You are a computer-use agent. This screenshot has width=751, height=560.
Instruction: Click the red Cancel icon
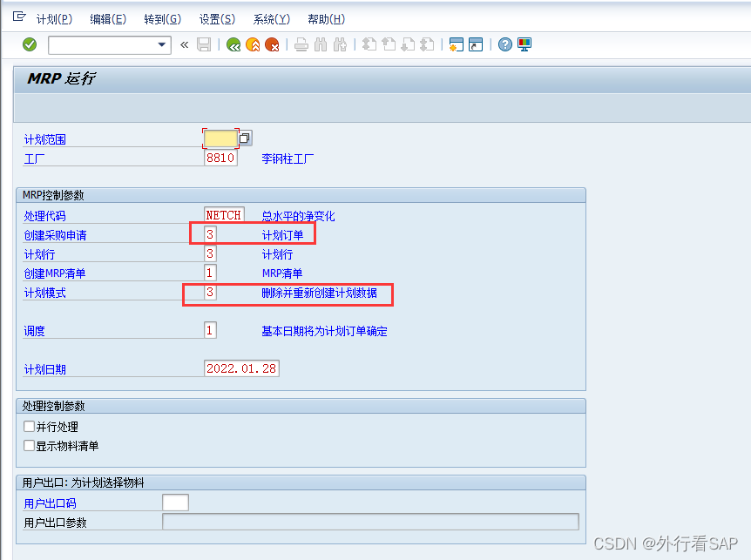[272, 45]
